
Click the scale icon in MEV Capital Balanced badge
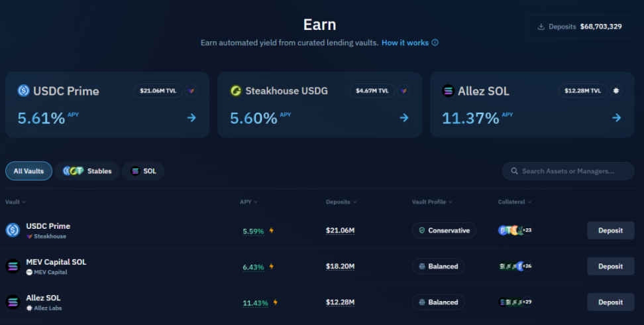click(x=422, y=266)
